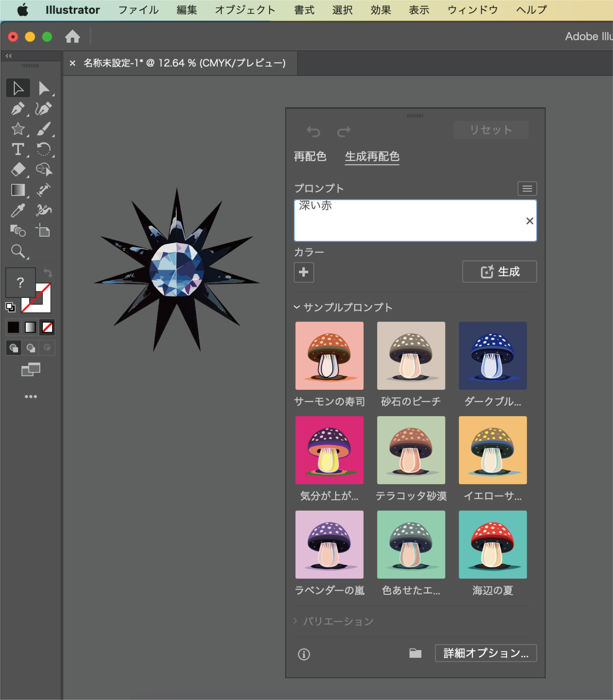613x700 pixels.
Task: Click the black Color swatch button
Action: coord(13,328)
